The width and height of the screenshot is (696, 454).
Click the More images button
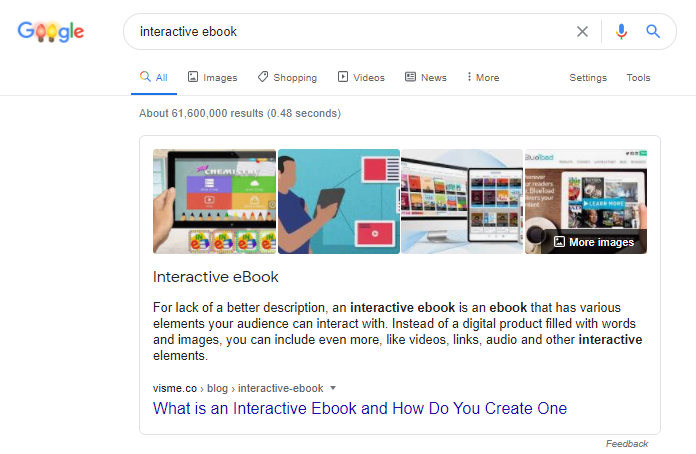click(592, 242)
